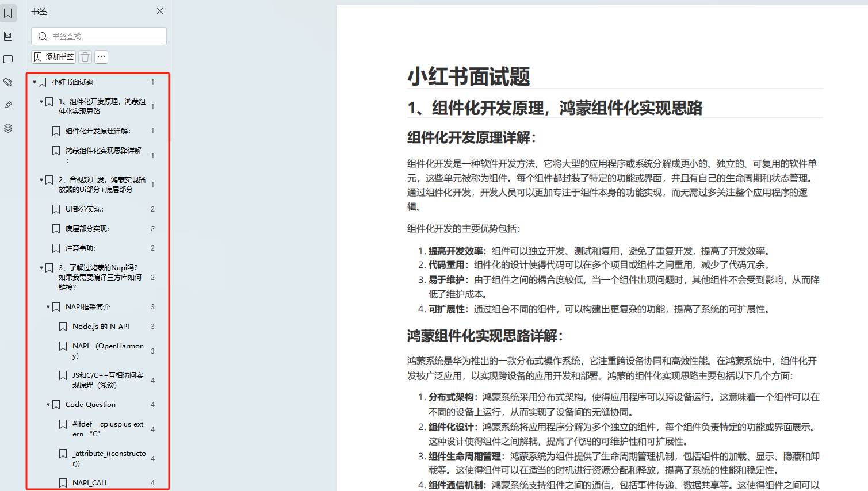Click bookmark icon beside UI部分实现
868x491 pixels.
click(x=56, y=209)
